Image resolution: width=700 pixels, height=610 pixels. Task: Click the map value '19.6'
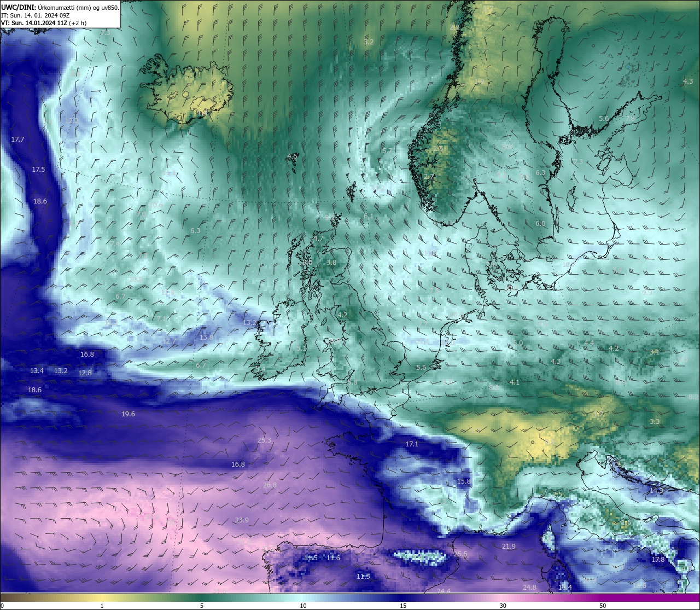point(128,414)
